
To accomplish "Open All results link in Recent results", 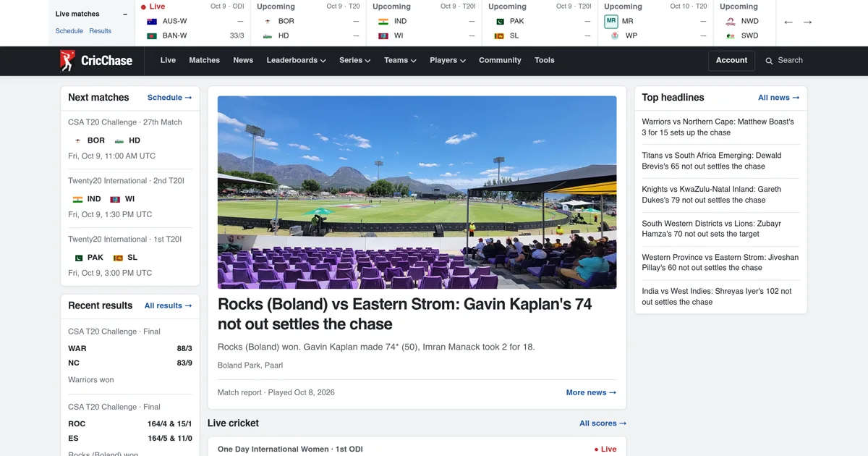I will pyautogui.click(x=168, y=306).
